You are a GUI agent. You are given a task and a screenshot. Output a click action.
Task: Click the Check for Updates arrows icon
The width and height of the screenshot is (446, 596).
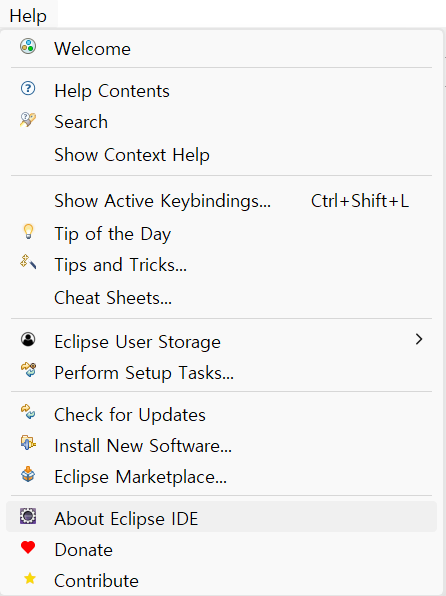tap(28, 412)
